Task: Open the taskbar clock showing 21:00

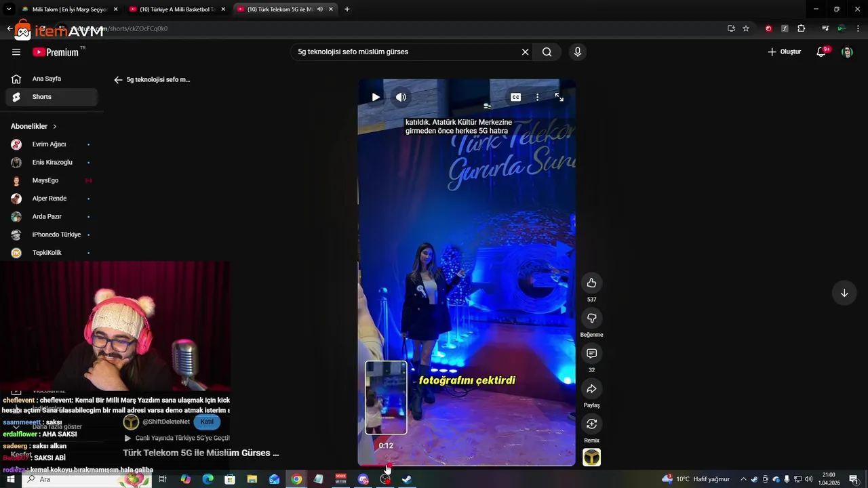Action: click(x=831, y=479)
